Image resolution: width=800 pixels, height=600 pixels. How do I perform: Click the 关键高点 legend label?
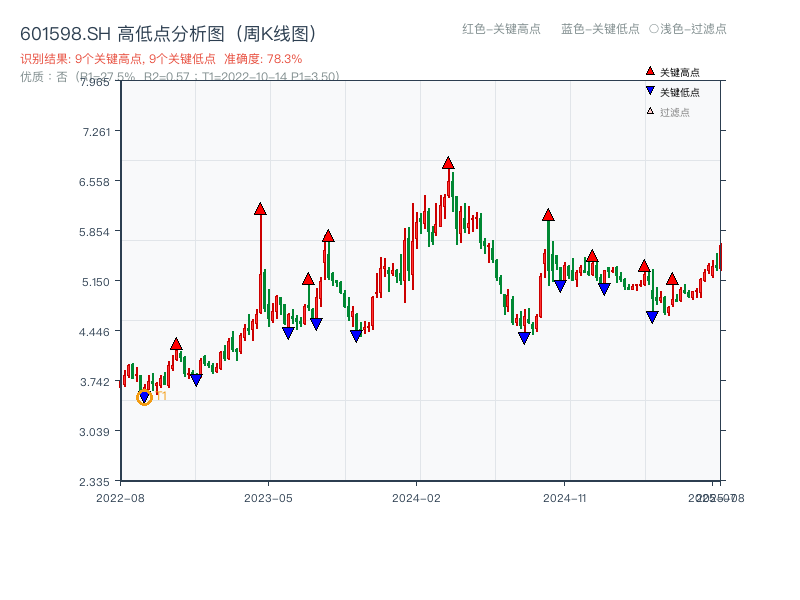pyautogui.click(x=680, y=72)
